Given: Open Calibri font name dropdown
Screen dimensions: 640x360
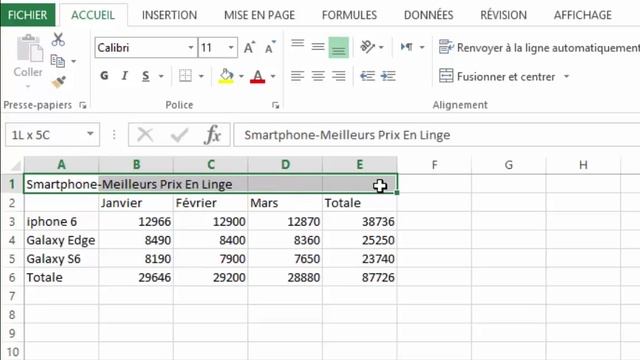Looking at the screenshot, I should pos(191,48).
